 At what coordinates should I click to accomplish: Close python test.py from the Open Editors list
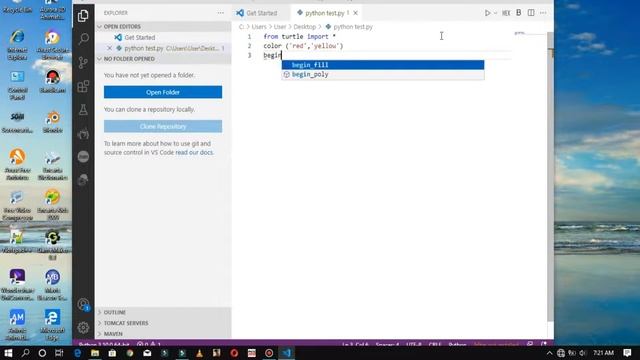click(109, 48)
